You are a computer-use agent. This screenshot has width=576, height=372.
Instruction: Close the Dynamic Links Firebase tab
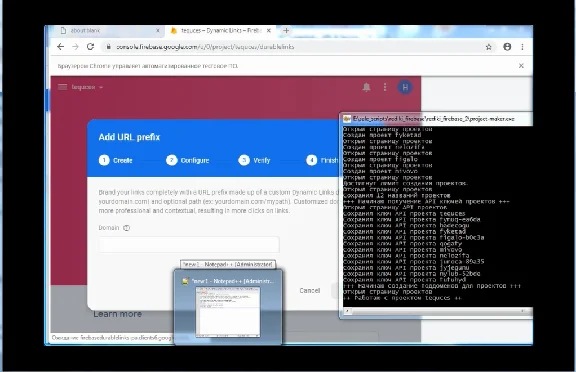click(269, 30)
